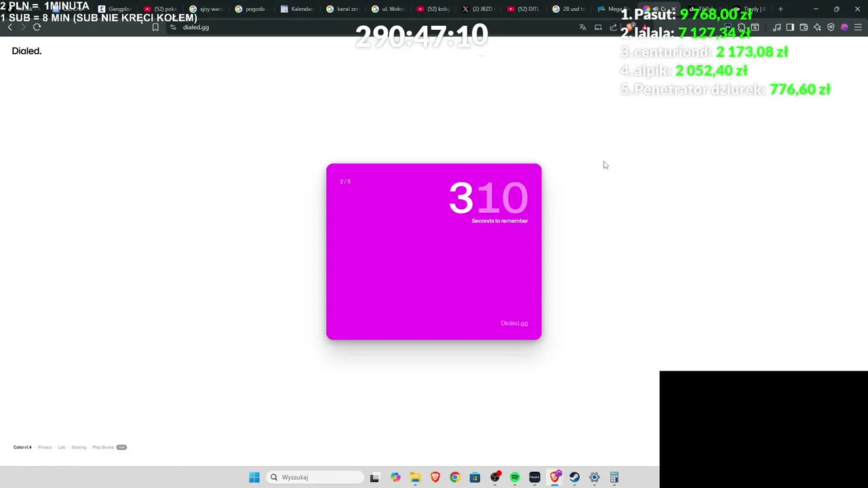Screen dimensions: 868x488
Task: Click the Wyszukaj taskbar search box
Action: pyautogui.click(x=315, y=477)
